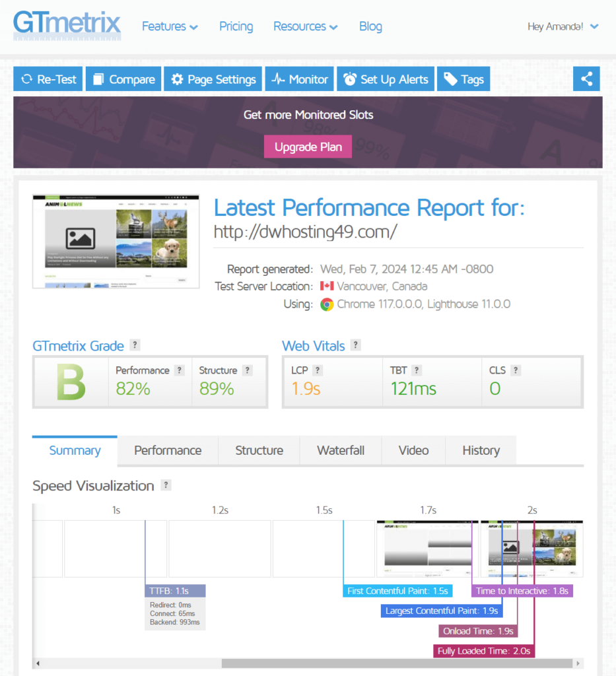The height and width of the screenshot is (676, 616).
Task: Click the Tags label icon
Action: click(450, 79)
